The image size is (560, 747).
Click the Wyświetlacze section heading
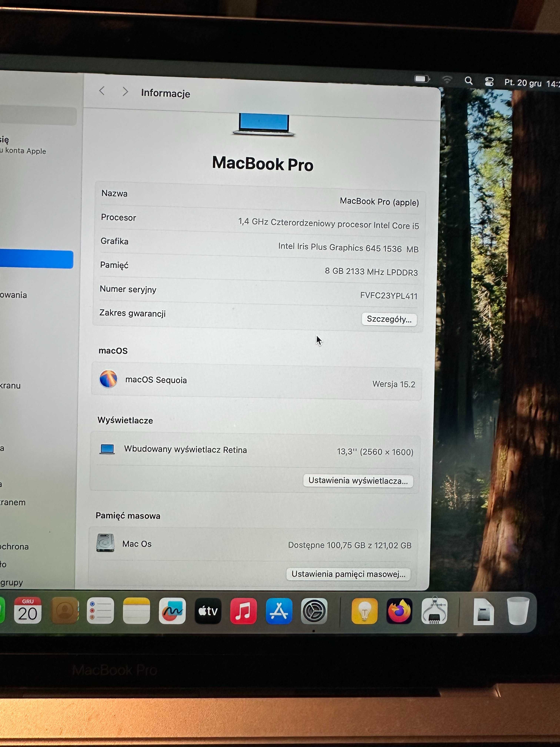click(125, 420)
